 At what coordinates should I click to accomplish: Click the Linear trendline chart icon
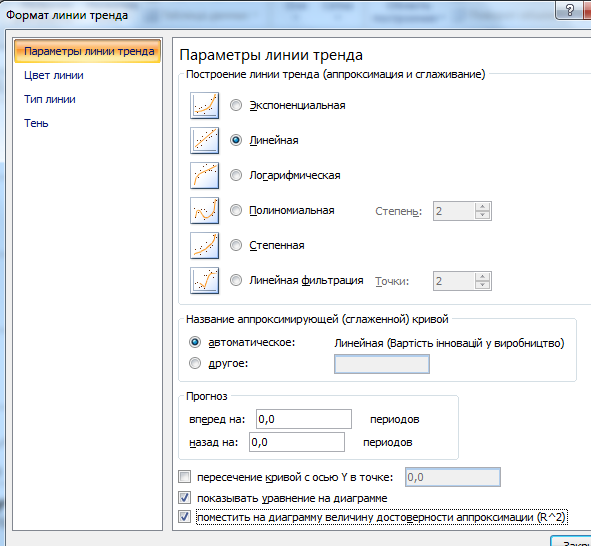click(204, 141)
